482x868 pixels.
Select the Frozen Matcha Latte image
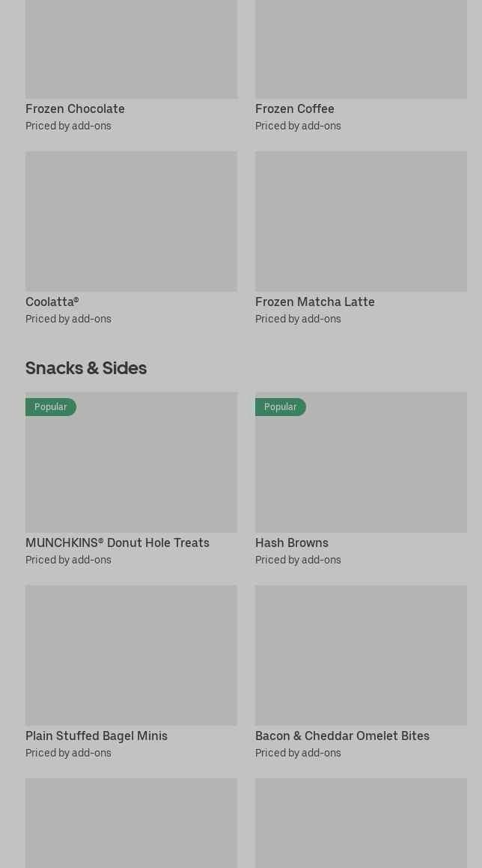(x=361, y=221)
